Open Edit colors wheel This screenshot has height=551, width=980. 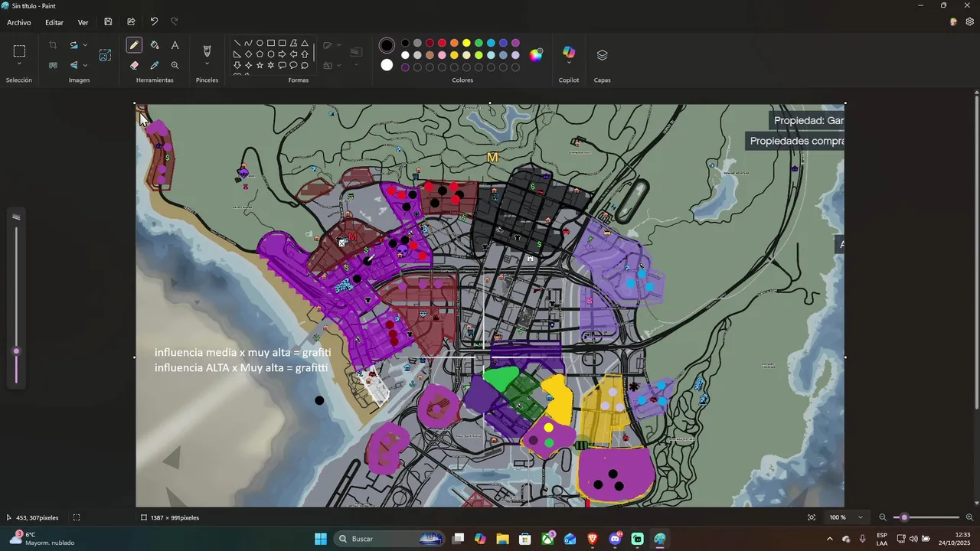(x=536, y=55)
